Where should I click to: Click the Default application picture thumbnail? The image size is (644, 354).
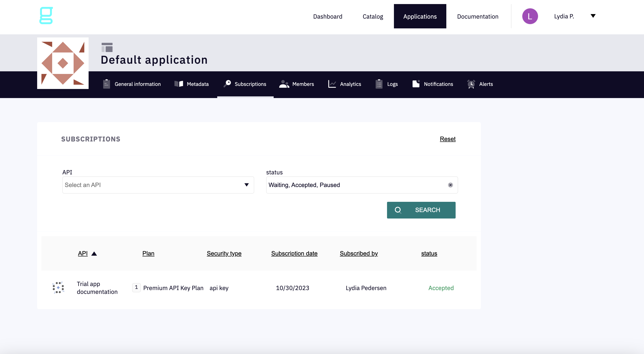(63, 63)
